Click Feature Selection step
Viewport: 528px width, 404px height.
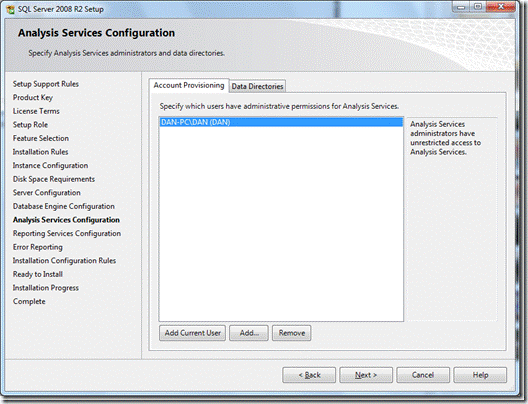[x=41, y=138]
